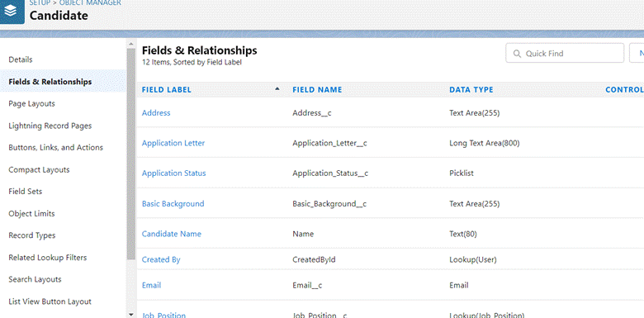Click the sidebar scrollbar thumb
This screenshot has height=318, width=644.
pyautogui.click(x=131, y=154)
